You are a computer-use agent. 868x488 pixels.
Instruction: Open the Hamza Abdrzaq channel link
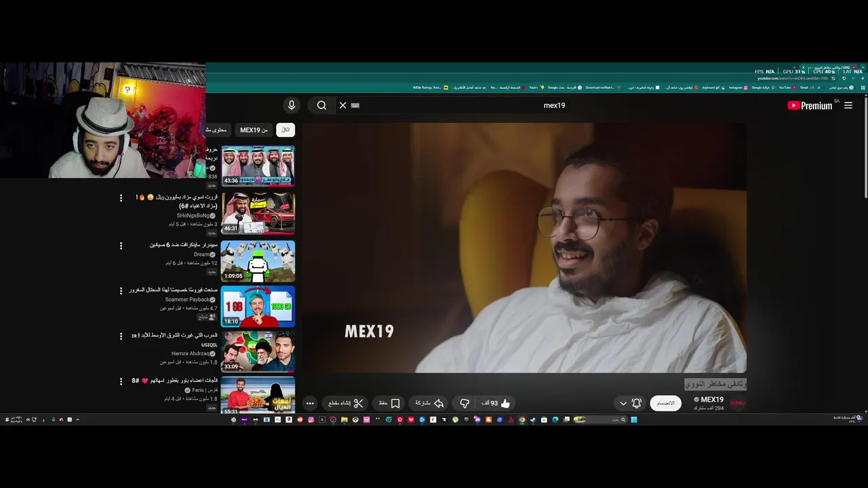(x=191, y=354)
